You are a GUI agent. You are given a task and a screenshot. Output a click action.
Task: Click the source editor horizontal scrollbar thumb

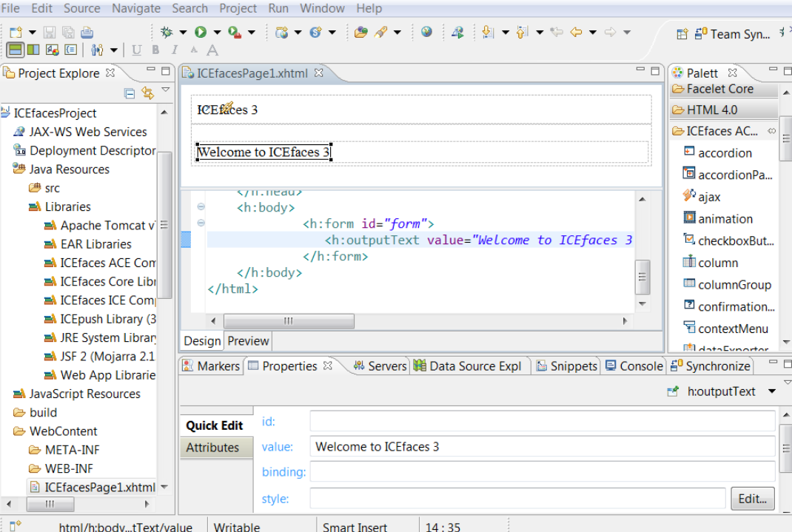(x=289, y=321)
